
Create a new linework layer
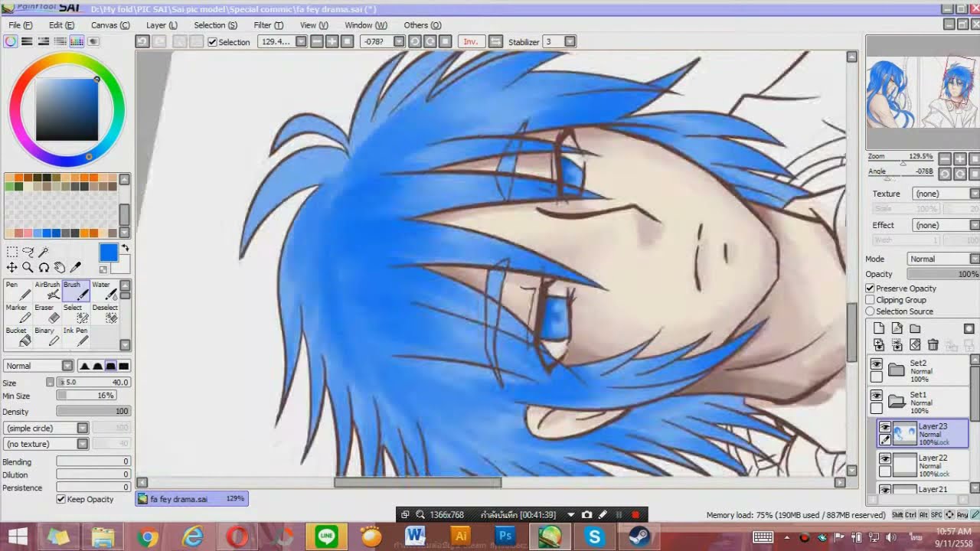pos(897,328)
